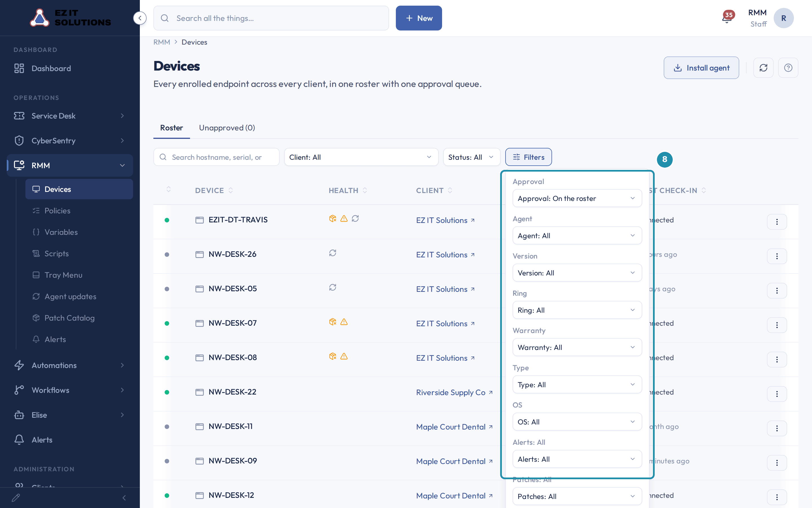Viewport: 812px width, 508px height.
Task: Open actions menu for NW-DESK-22
Action: point(777,394)
